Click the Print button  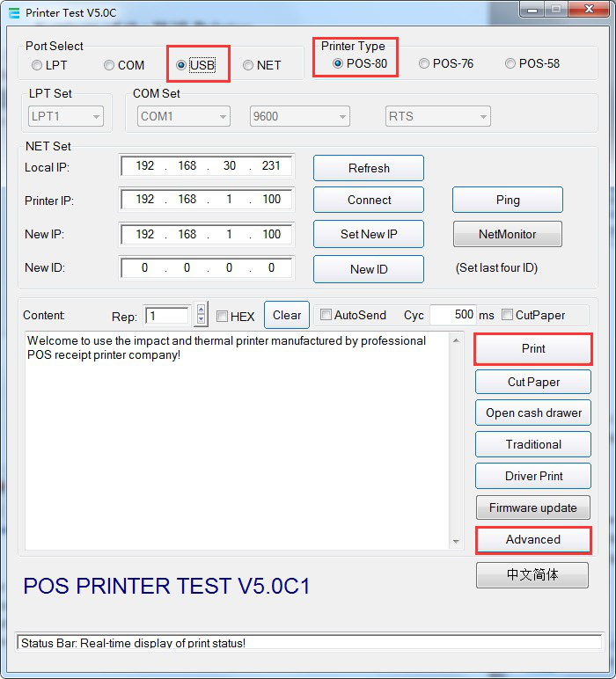pos(533,348)
